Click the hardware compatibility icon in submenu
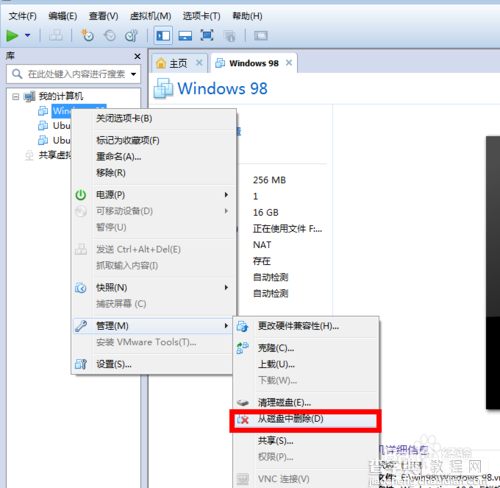Viewport: 500px width, 488px height. pyautogui.click(x=242, y=326)
